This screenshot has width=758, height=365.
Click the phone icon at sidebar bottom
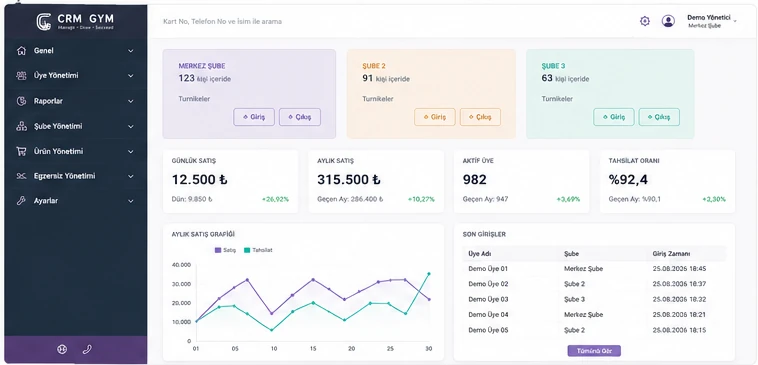[x=87, y=350]
